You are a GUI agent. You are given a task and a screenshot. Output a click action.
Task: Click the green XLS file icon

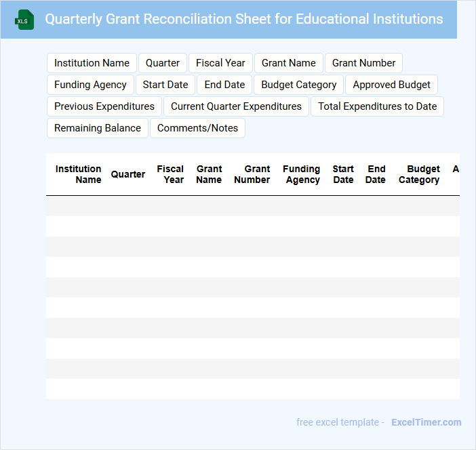[x=24, y=20]
